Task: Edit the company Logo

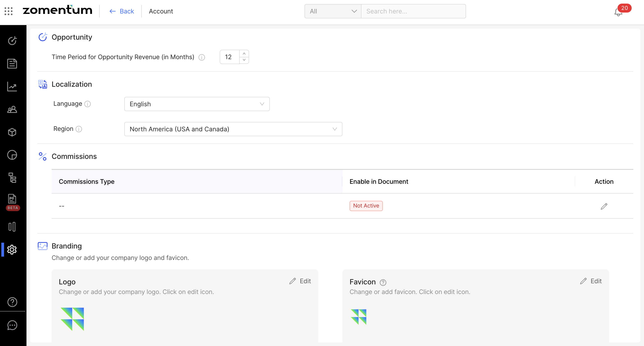Action: pyautogui.click(x=300, y=281)
